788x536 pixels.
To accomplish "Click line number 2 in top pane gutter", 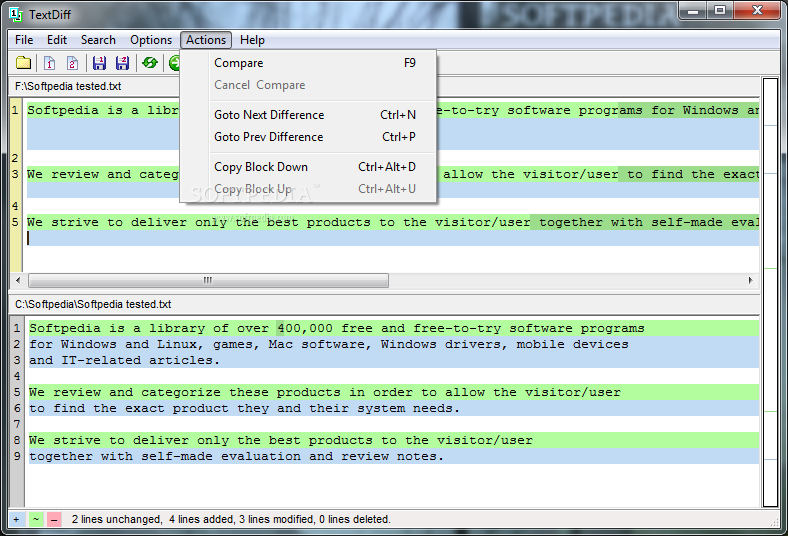I will 15,158.
